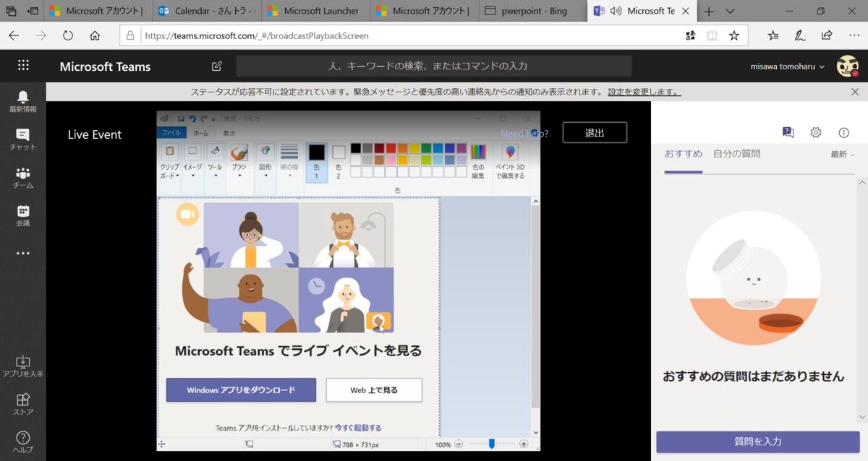
Task: Click the browser address bar URL
Action: [x=256, y=35]
